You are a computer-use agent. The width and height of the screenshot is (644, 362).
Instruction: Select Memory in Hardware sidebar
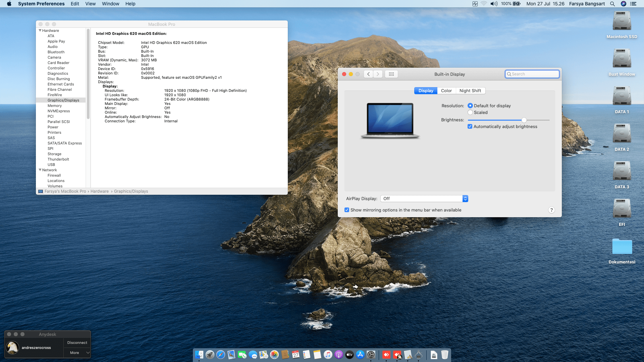pyautogui.click(x=55, y=106)
